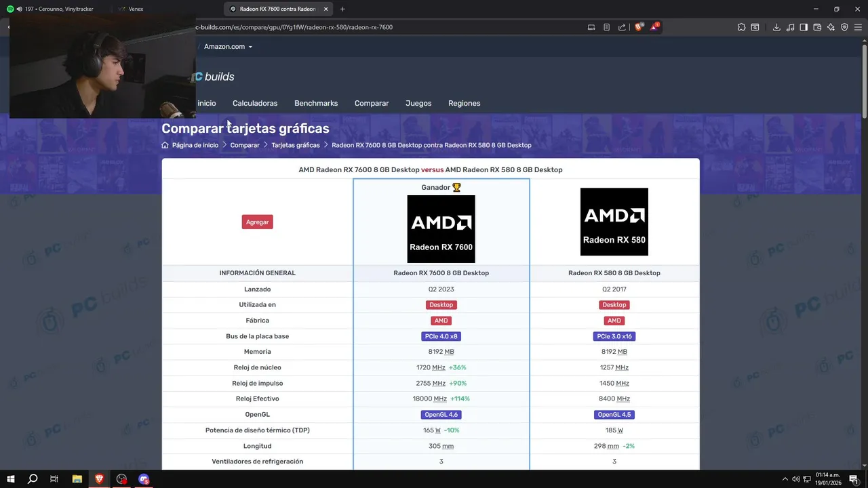Click the 165 W TDP value

tap(432, 430)
